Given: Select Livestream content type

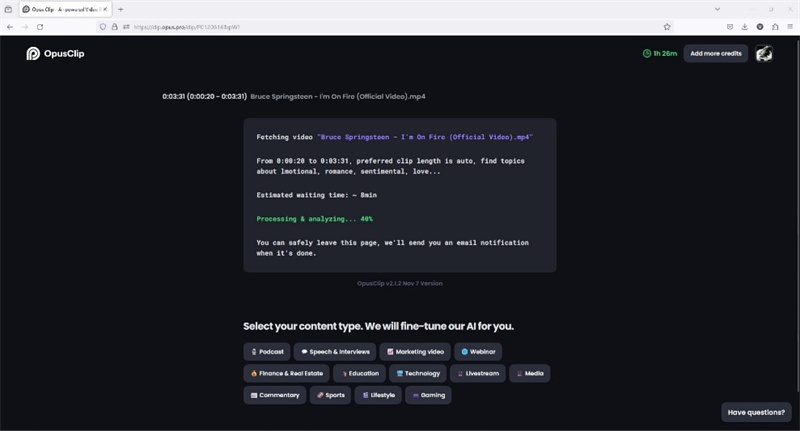Looking at the screenshot, I should [478, 373].
